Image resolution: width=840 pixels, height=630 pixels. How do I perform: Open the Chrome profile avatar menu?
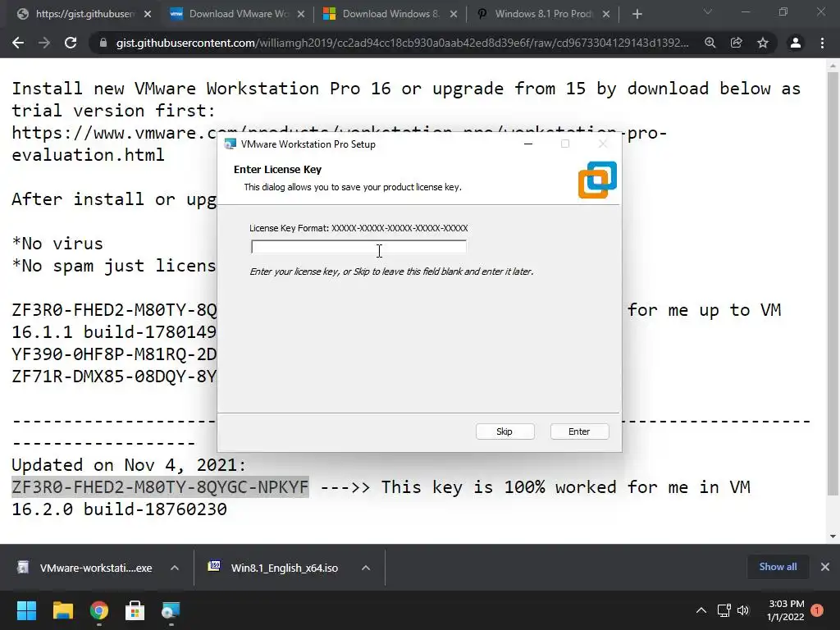click(x=796, y=43)
